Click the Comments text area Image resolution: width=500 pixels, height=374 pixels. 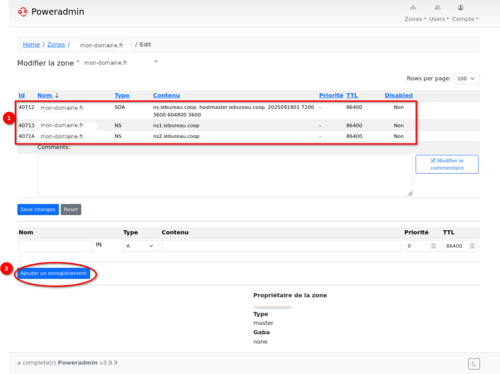(x=225, y=176)
